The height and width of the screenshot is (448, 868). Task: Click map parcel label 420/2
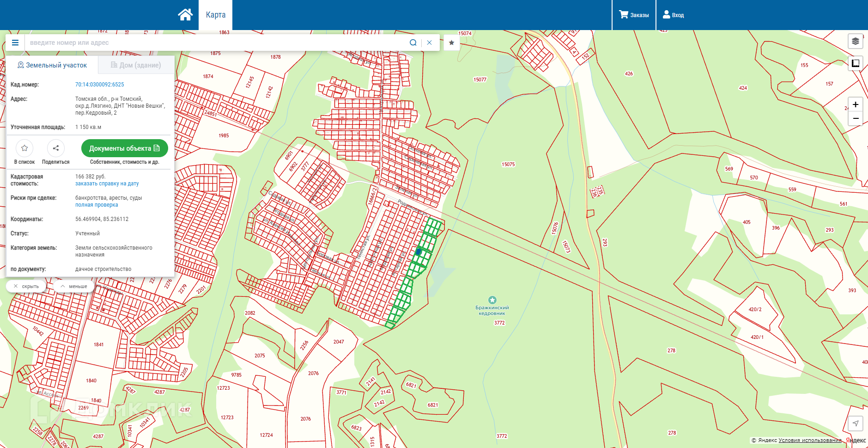[x=755, y=309]
